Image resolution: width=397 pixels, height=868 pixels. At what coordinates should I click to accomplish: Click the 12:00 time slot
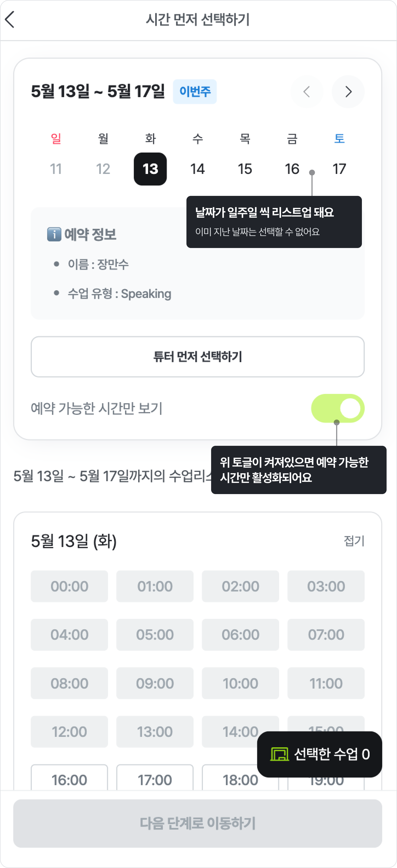point(69,732)
